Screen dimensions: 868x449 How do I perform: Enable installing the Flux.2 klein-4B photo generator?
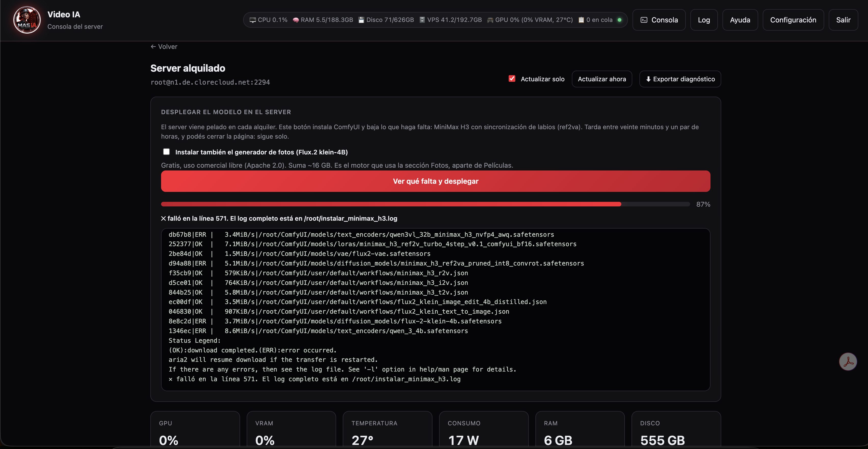tap(166, 152)
